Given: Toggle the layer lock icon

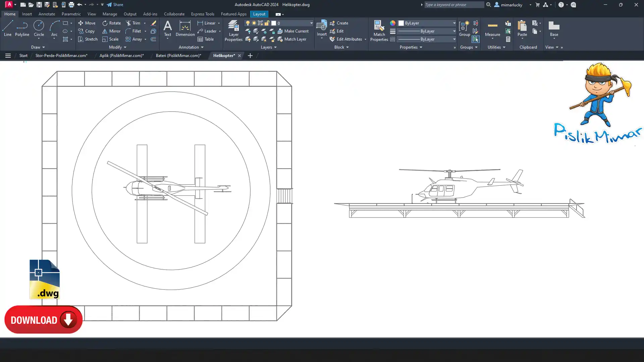Looking at the screenshot, I should (267, 23).
